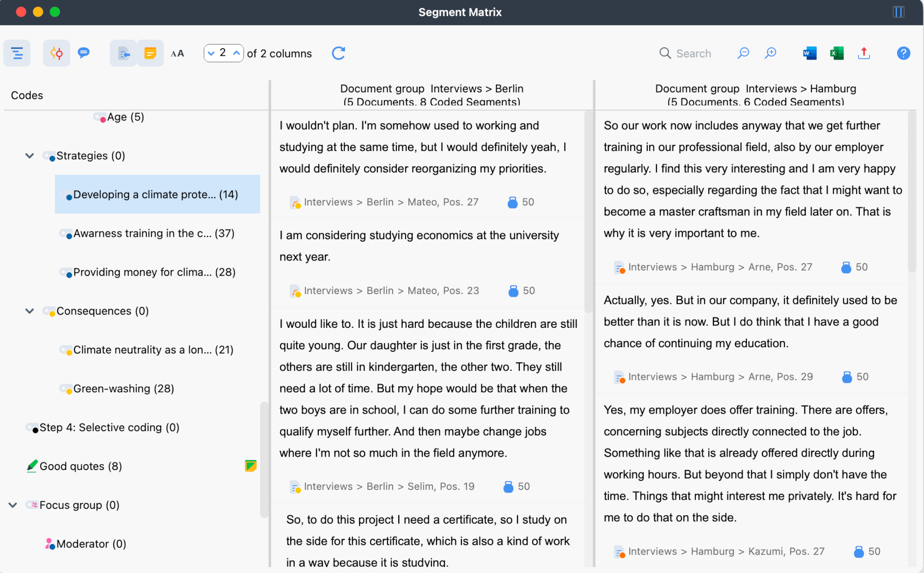Export the matrix to Excel
The height and width of the screenshot is (573, 924).
[x=837, y=53]
